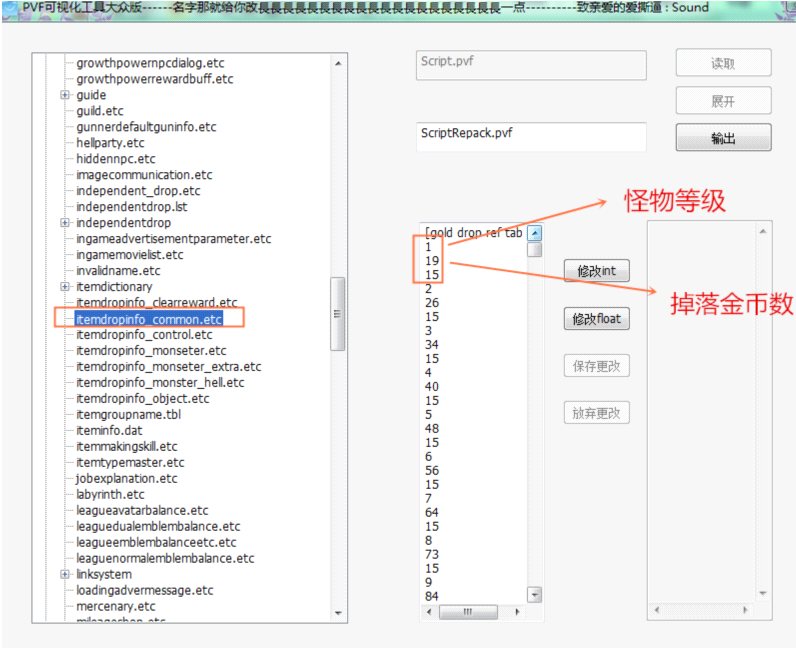Expand the linksystem tree node

pyautogui.click(x=65, y=575)
